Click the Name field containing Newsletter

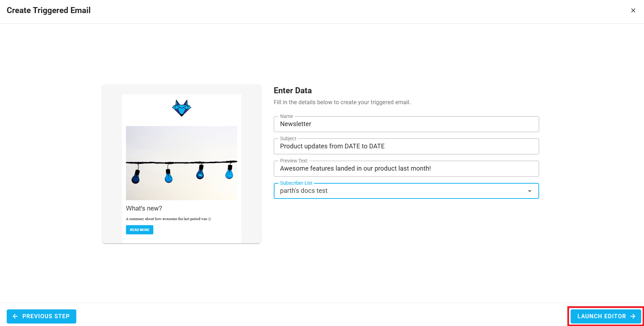[x=406, y=124]
